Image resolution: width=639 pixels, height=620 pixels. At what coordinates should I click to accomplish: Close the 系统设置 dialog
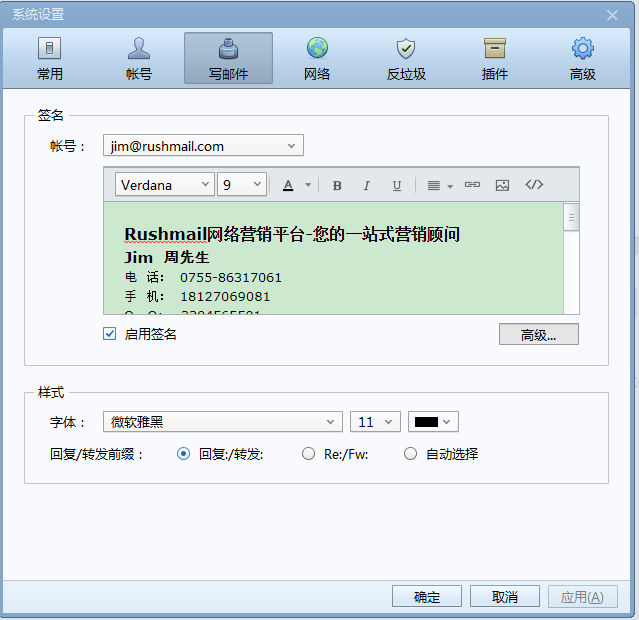(x=612, y=15)
